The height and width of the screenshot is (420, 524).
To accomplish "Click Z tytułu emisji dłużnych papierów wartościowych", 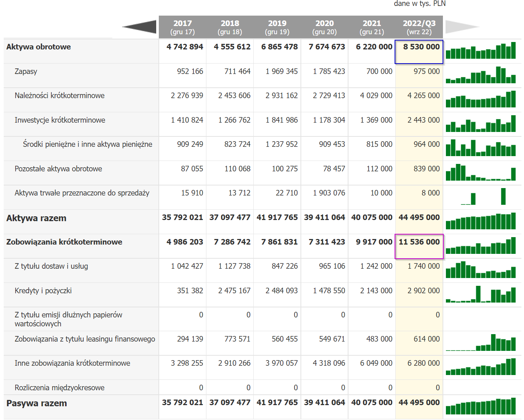I will point(68,319).
